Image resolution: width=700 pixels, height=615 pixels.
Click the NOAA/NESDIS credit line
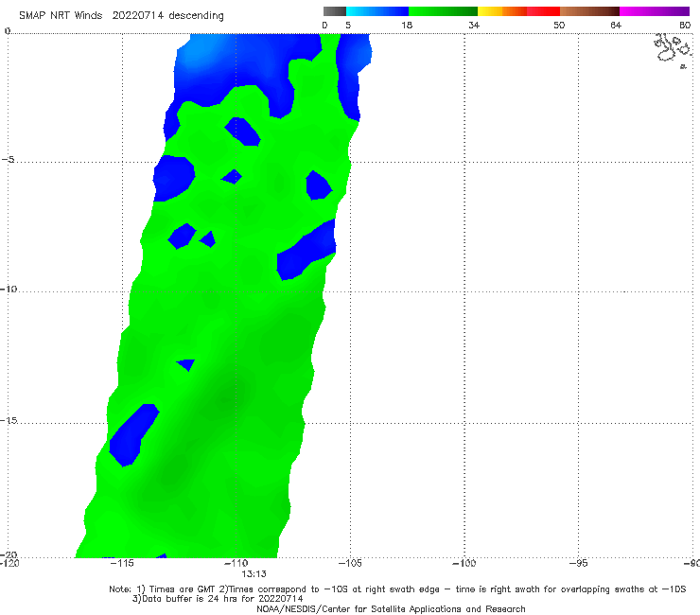point(391,608)
